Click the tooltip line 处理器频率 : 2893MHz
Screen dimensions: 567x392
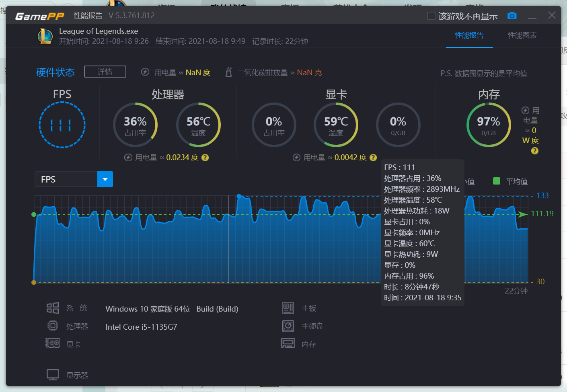(422, 189)
